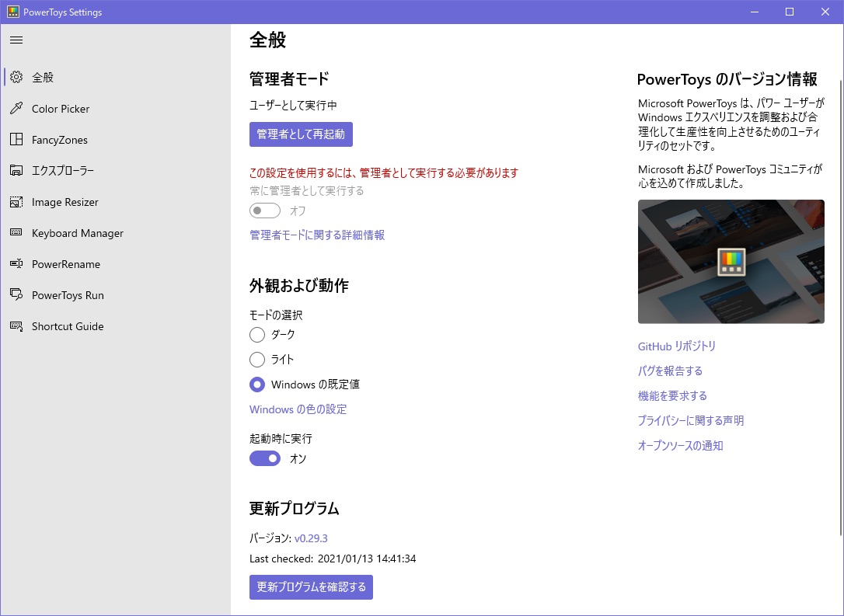Click 更新プログラムを確認する button
844x616 pixels.
pos(311,587)
